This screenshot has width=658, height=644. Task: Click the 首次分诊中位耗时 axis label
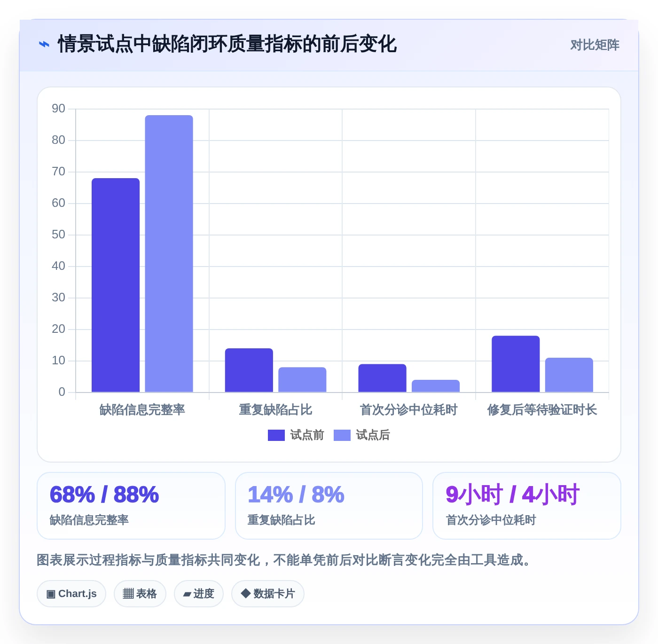click(x=409, y=410)
